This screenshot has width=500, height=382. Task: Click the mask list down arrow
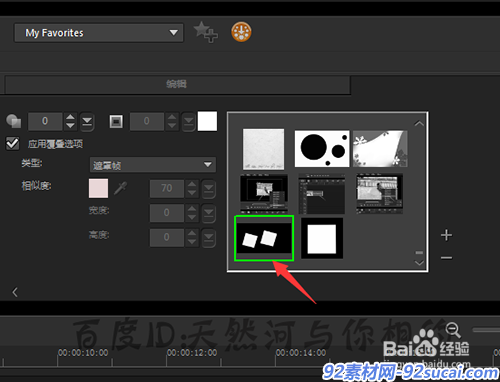[x=419, y=263]
